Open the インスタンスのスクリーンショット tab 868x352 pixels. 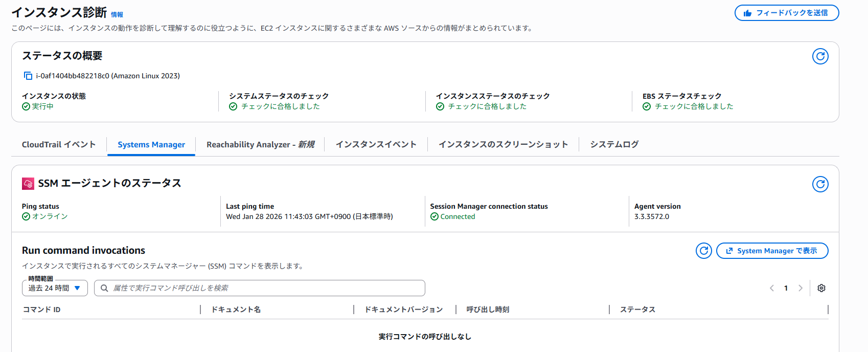point(503,145)
